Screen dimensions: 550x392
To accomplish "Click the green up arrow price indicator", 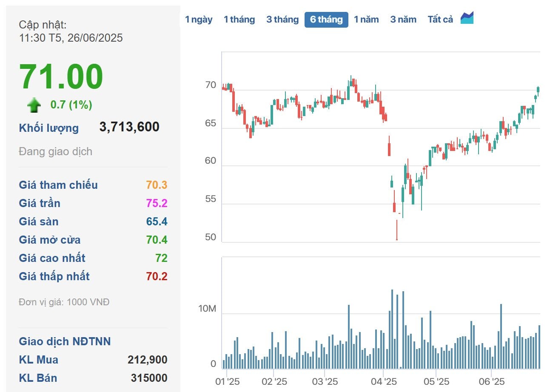I will (x=34, y=105).
